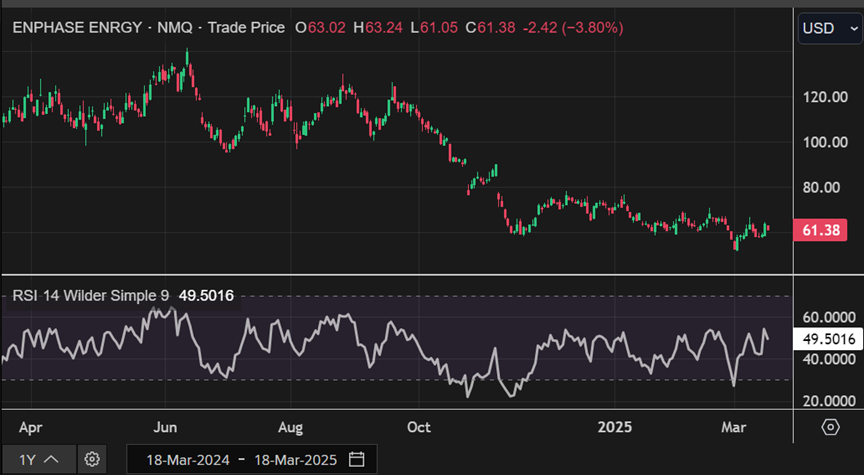Open the date range calendar picker
This screenshot has width=864, height=475.
357,459
